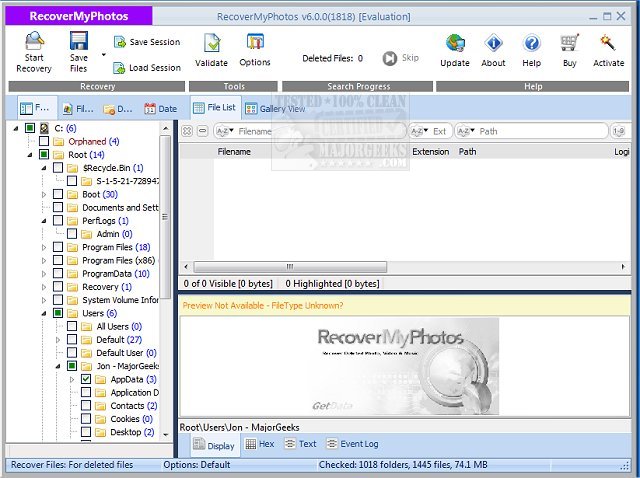Click the Buy shopping cart icon
This screenshot has height=478, width=640.
click(x=570, y=42)
